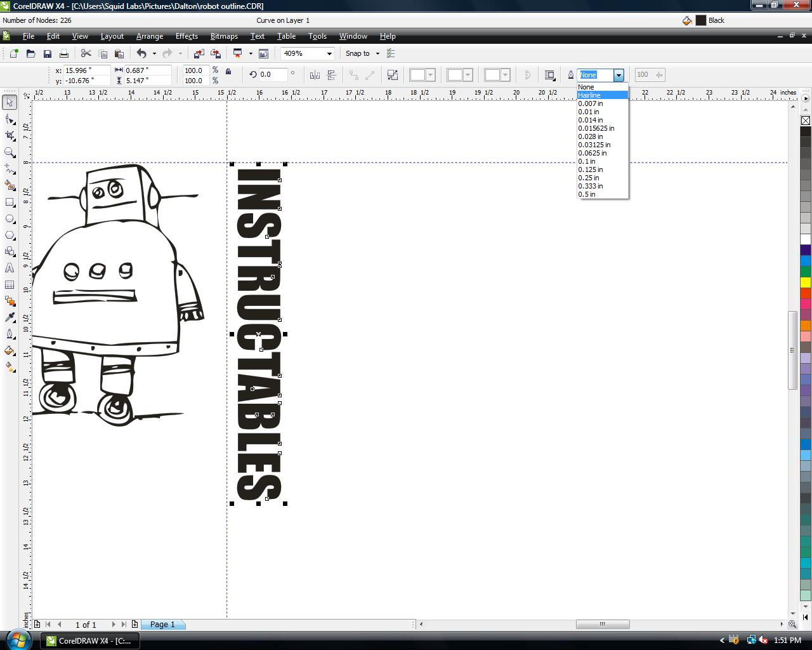
Task: Open the Options icon beside Snap to
Action: (391, 54)
